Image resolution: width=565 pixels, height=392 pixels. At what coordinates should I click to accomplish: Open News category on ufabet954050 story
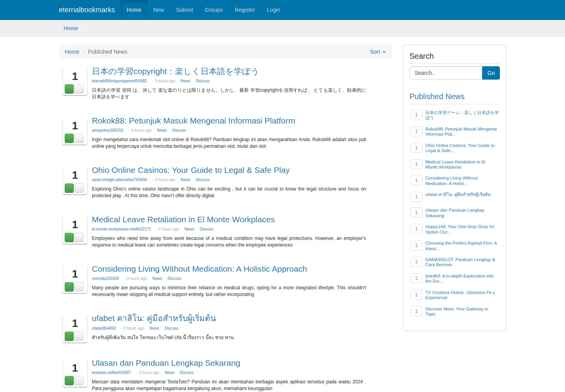coord(154,328)
